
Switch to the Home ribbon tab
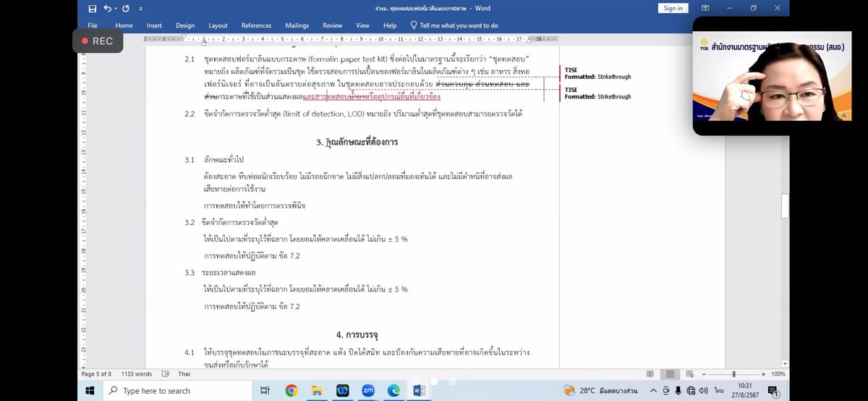coord(124,25)
